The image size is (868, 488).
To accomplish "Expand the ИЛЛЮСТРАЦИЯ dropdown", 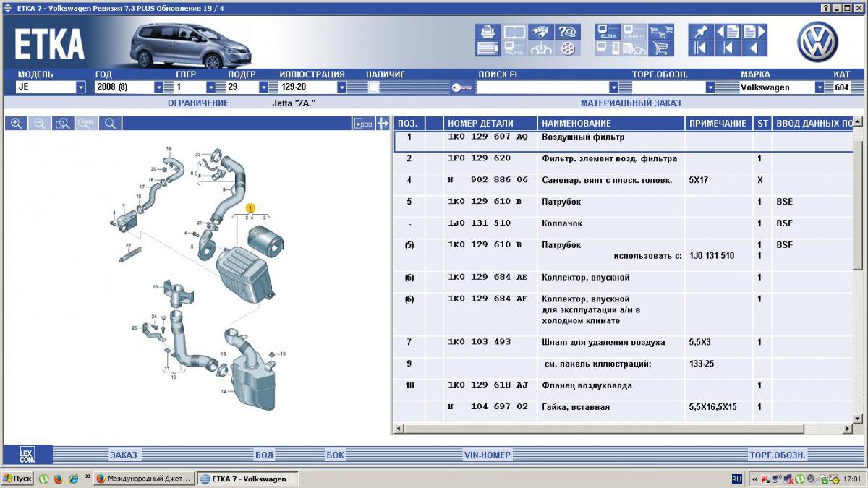I will coord(341,87).
